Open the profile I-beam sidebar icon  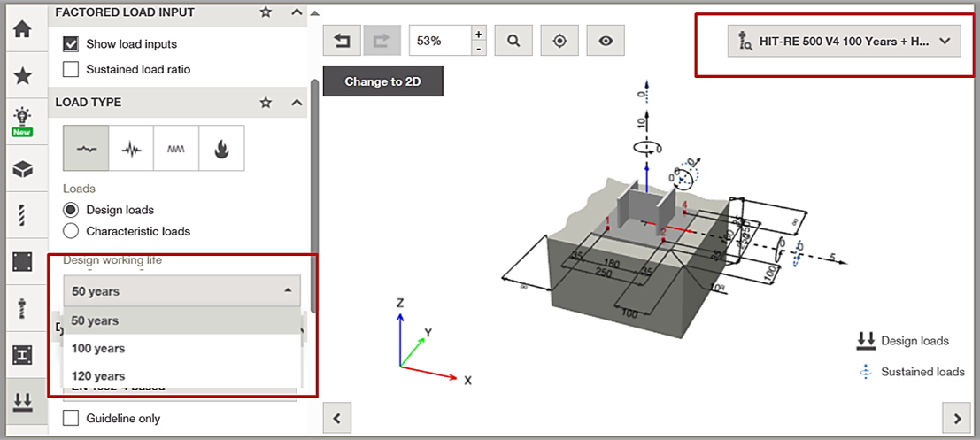23,355
